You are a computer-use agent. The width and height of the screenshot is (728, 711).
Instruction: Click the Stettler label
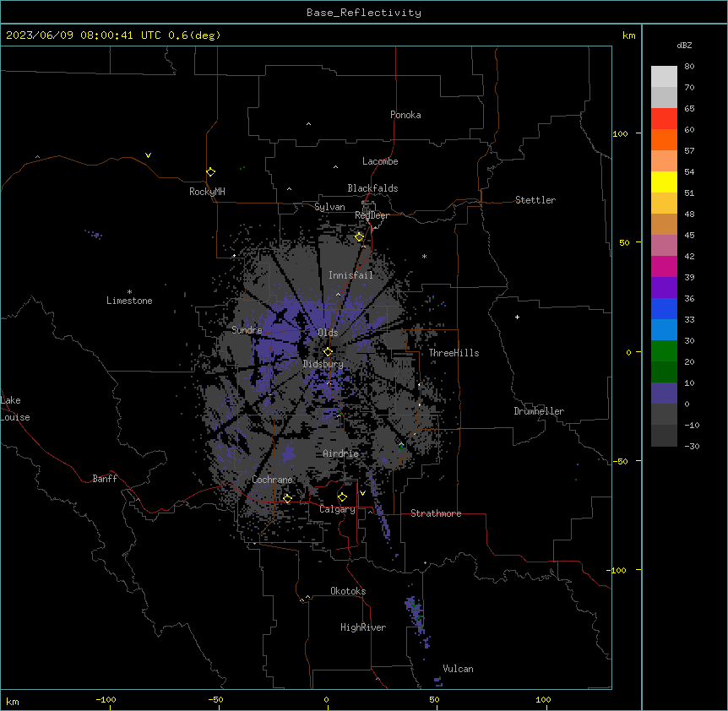coord(535,200)
